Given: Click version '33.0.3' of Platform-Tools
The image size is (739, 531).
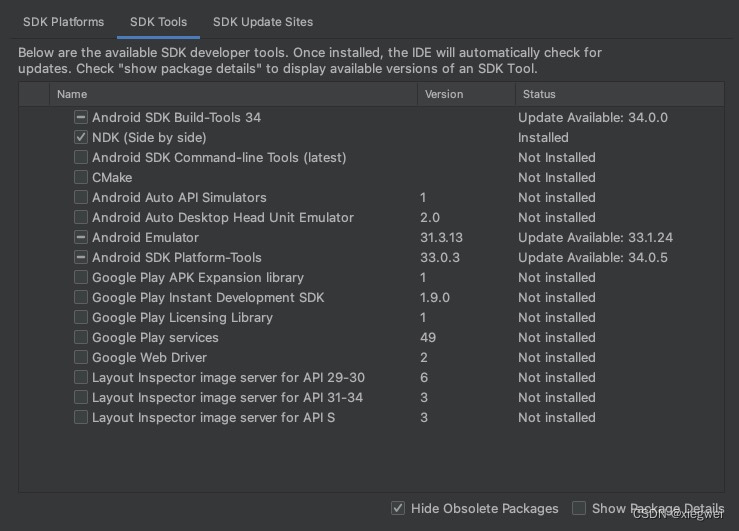Looking at the screenshot, I should 440,257.
